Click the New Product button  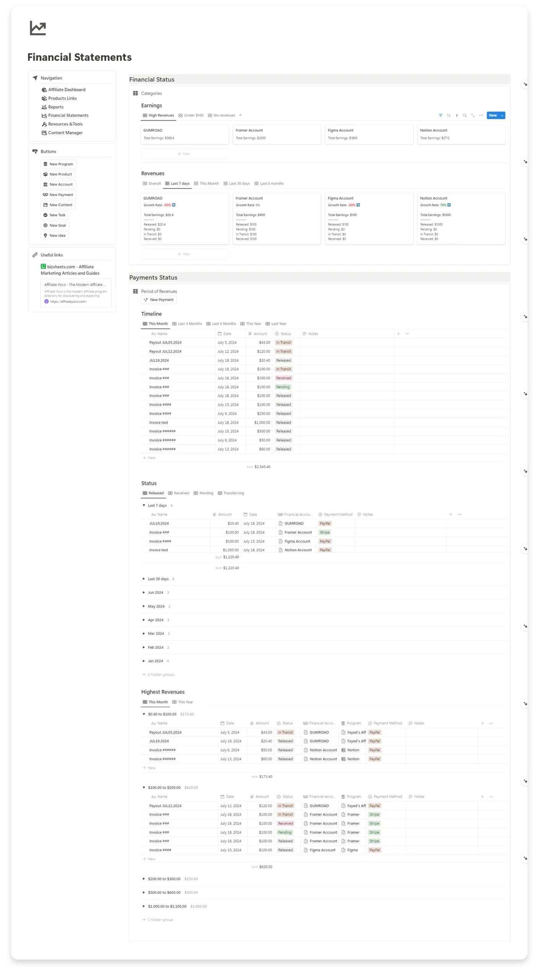(x=58, y=174)
